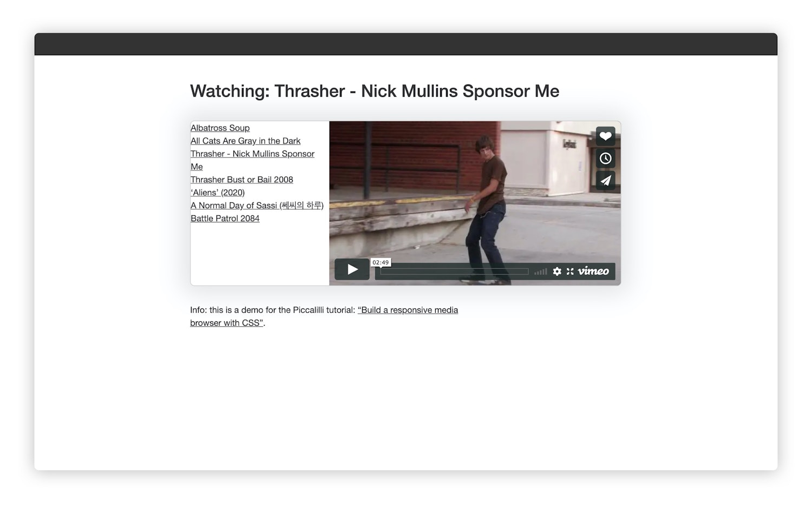Choose 'Thrasher - Nick Mullins Sponsor Me' link
Image resolution: width=812 pixels, height=508 pixels.
(x=252, y=154)
